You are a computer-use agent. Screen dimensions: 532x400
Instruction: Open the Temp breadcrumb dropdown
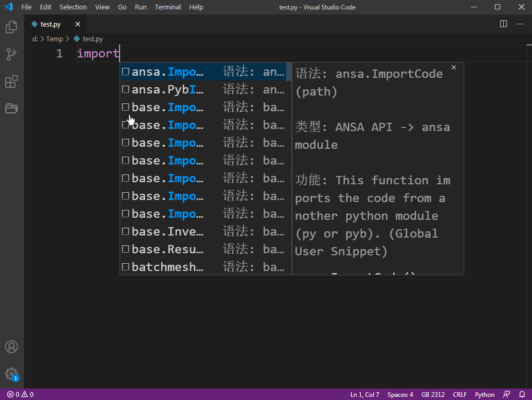coord(54,39)
